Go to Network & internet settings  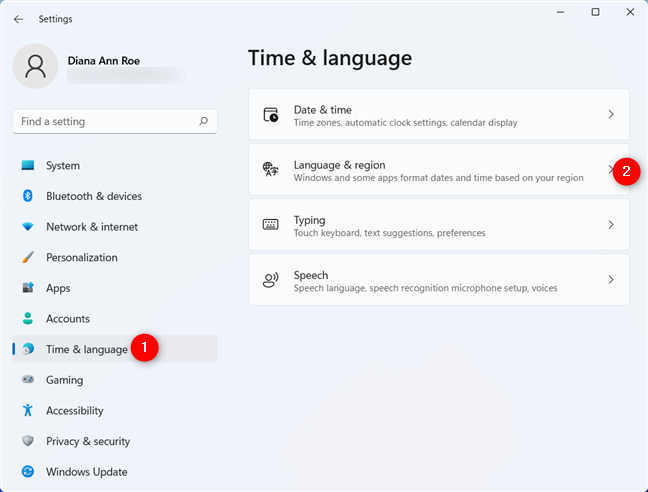[115, 226]
